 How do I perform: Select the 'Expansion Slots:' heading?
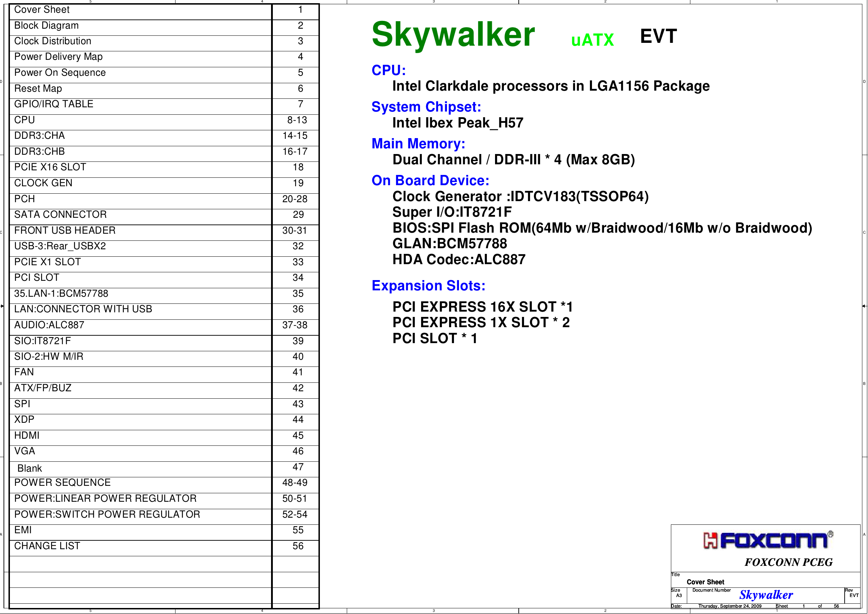tap(428, 286)
